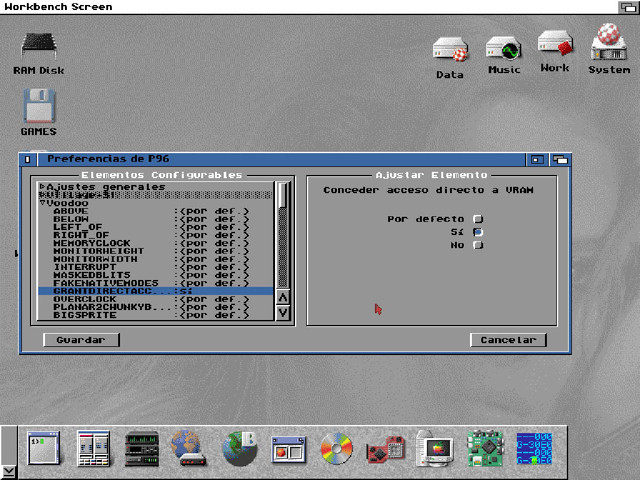The height and width of the screenshot is (480, 640).
Task: Select the OVERCLOCK setting row
Action: (x=156, y=299)
